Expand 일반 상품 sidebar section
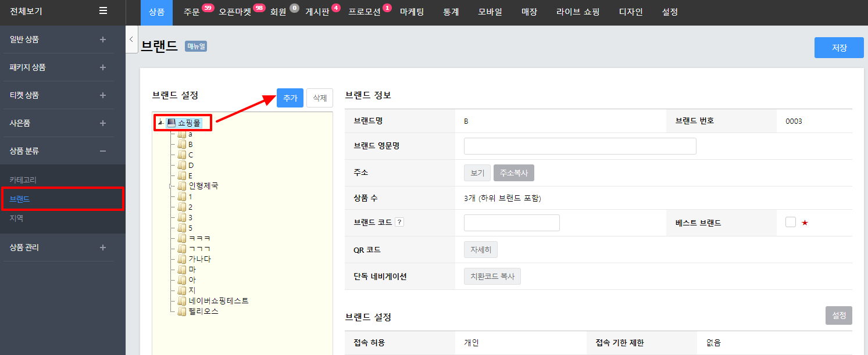The height and width of the screenshot is (355, 868). pos(103,40)
